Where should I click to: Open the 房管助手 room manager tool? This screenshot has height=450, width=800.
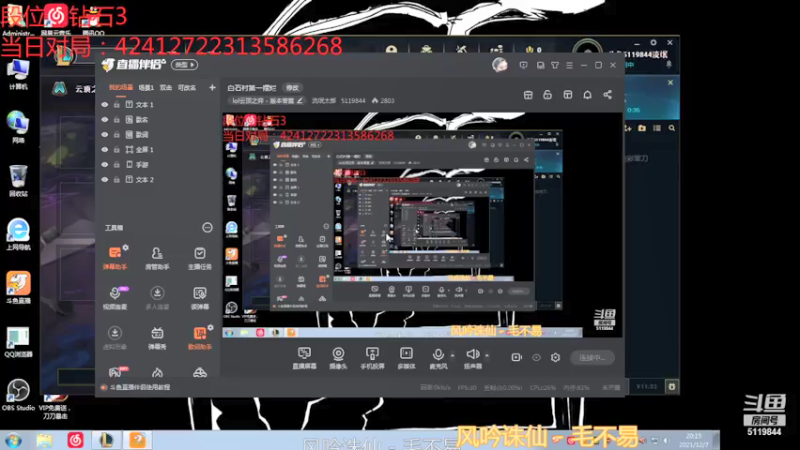[x=157, y=258]
